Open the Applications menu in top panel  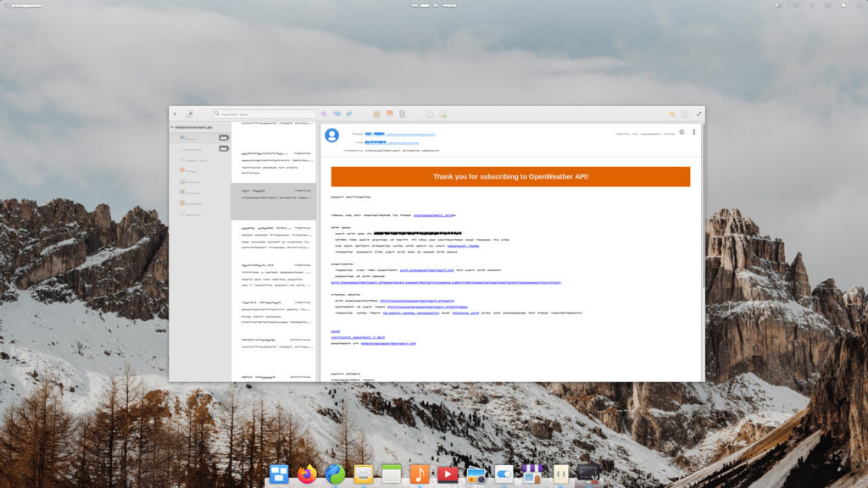(24, 6)
